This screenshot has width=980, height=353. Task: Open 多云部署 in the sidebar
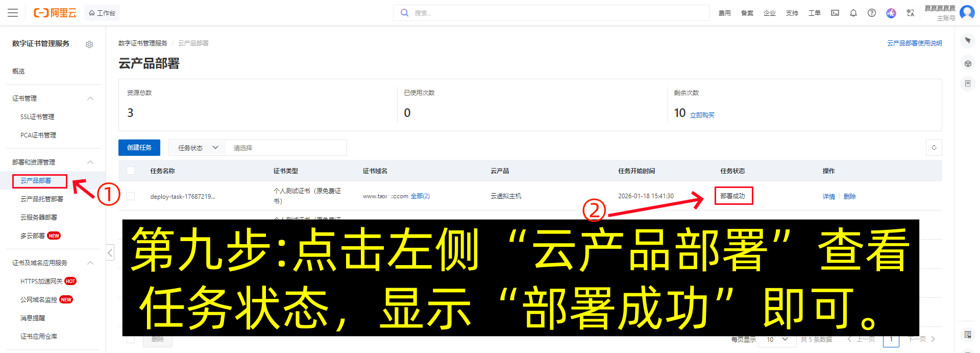click(33, 236)
